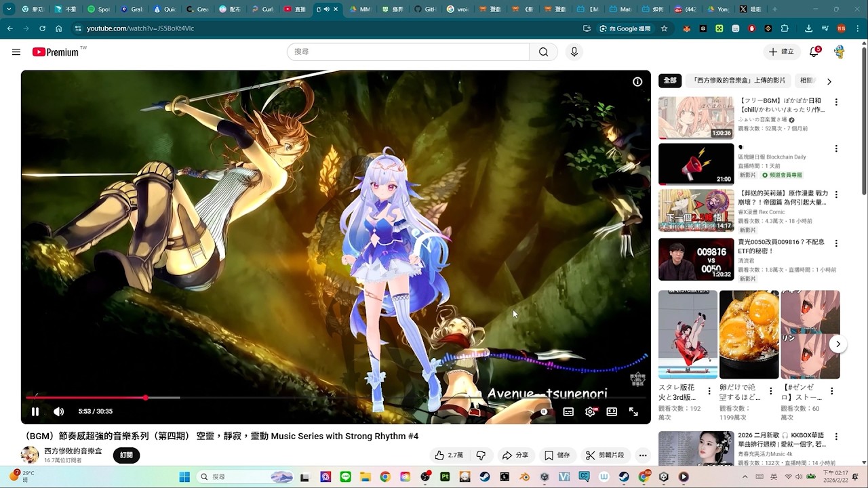Click the 建立 create button
The height and width of the screenshot is (488, 868).
coord(781,52)
